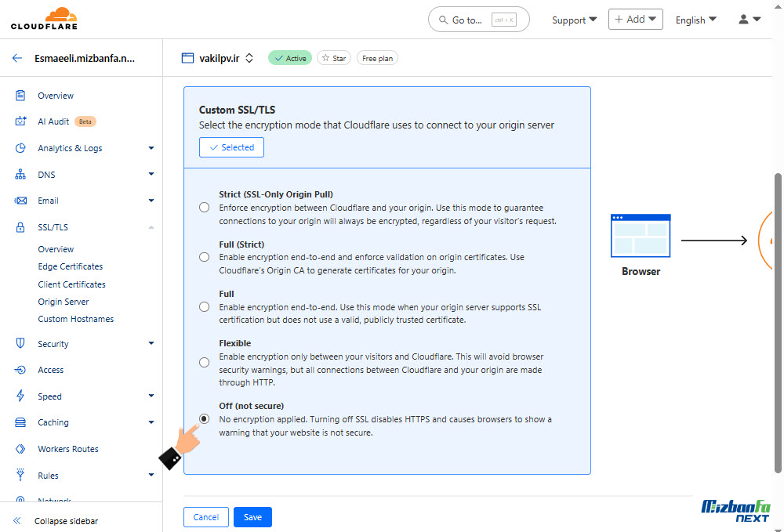784x532 pixels.
Task: Click the Access login icon
Action: pos(20,370)
